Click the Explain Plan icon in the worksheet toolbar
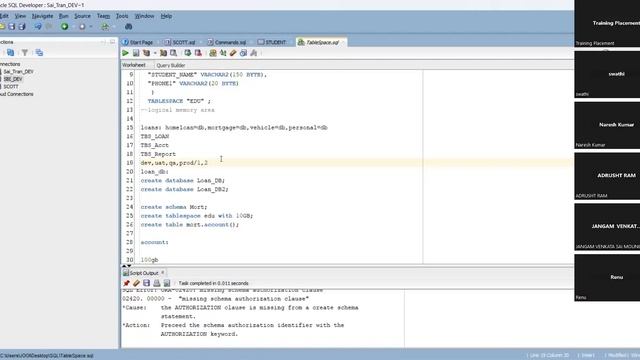 click(x=146, y=53)
